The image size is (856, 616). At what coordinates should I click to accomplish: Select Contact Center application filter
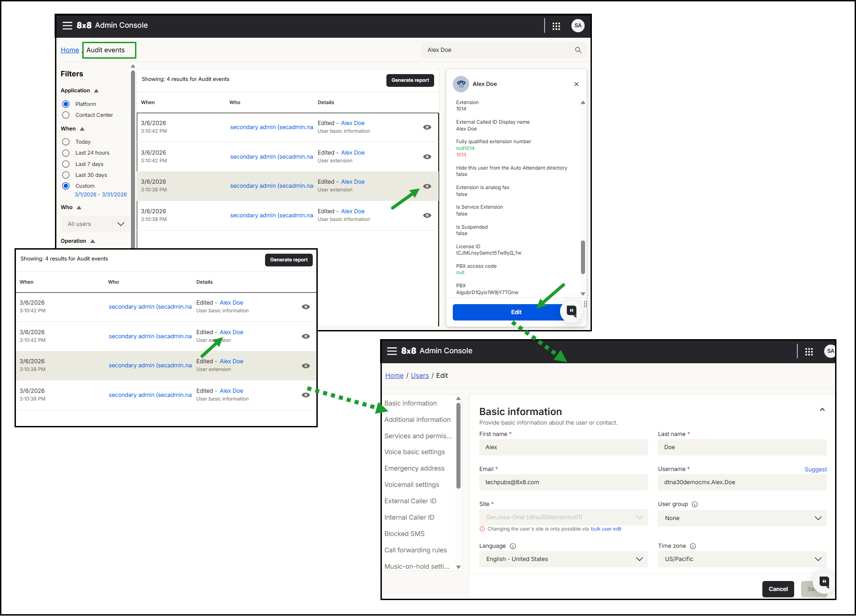click(66, 115)
